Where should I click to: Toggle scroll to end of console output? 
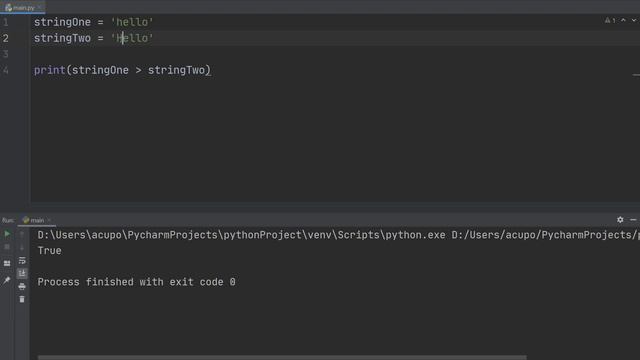pos(22,273)
